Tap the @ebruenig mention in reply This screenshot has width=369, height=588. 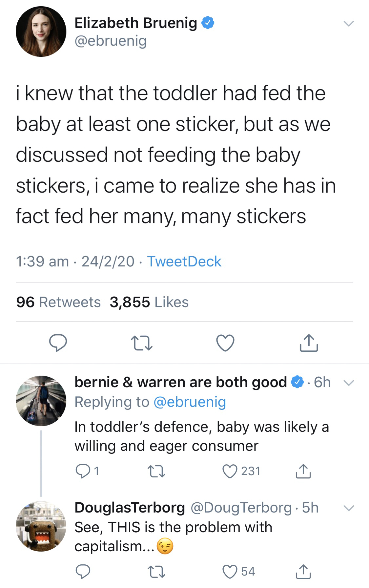pyautogui.click(x=190, y=402)
